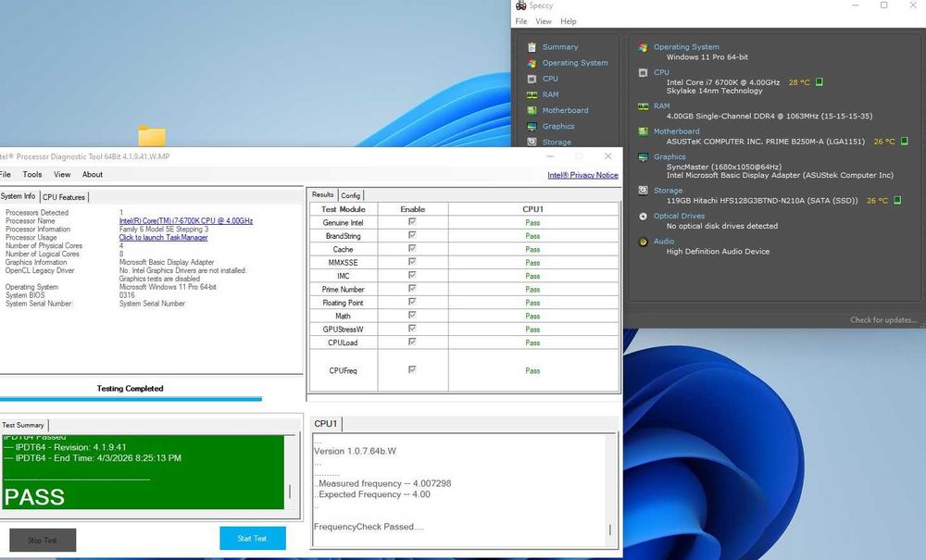Click the CPU1 column header in results table

(x=532, y=209)
